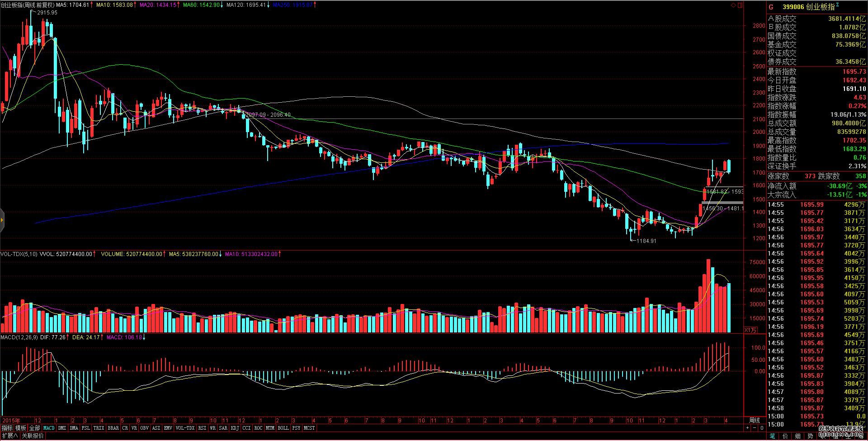Click the 大宗流入 row
Screen dimensions: 868x441
coord(817,194)
